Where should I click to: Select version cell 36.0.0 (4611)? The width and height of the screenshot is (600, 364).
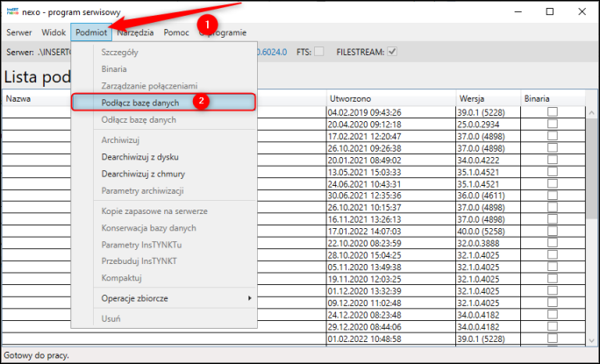(x=489, y=196)
